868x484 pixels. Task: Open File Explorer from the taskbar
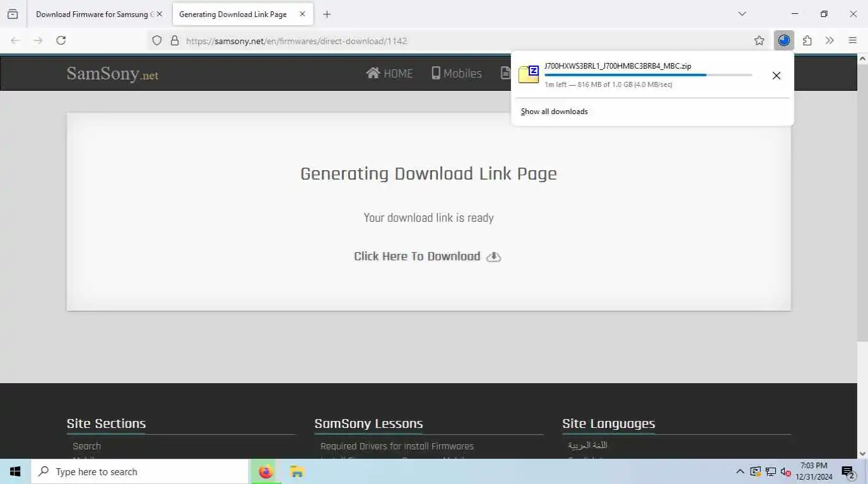click(x=296, y=471)
